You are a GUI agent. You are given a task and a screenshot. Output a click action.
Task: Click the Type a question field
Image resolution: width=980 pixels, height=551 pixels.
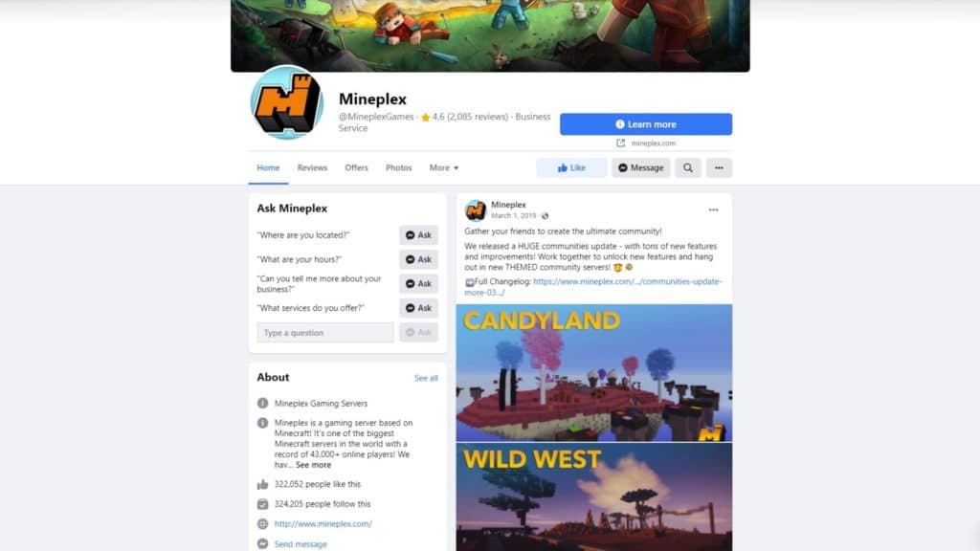pyautogui.click(x=325, y=332)
